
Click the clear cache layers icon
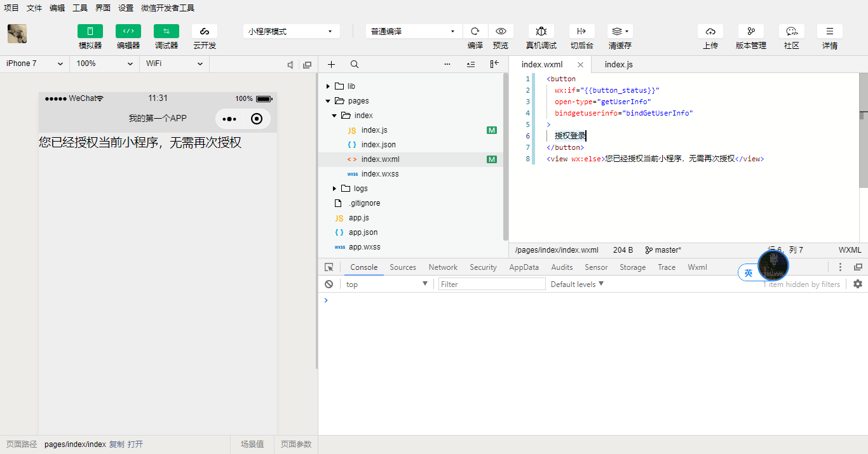620,31
